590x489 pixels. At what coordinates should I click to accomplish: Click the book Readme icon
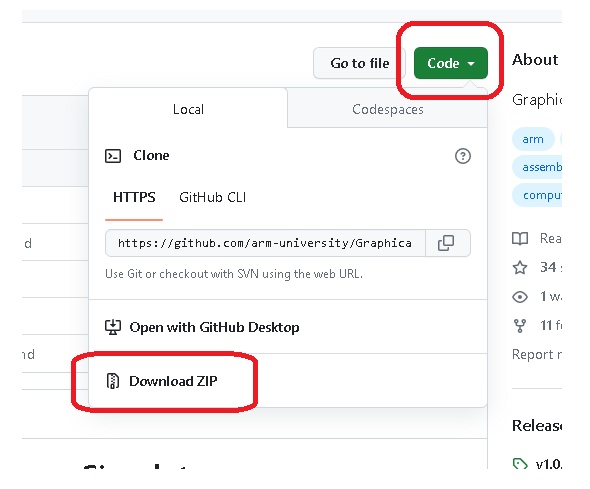point(520,238)
